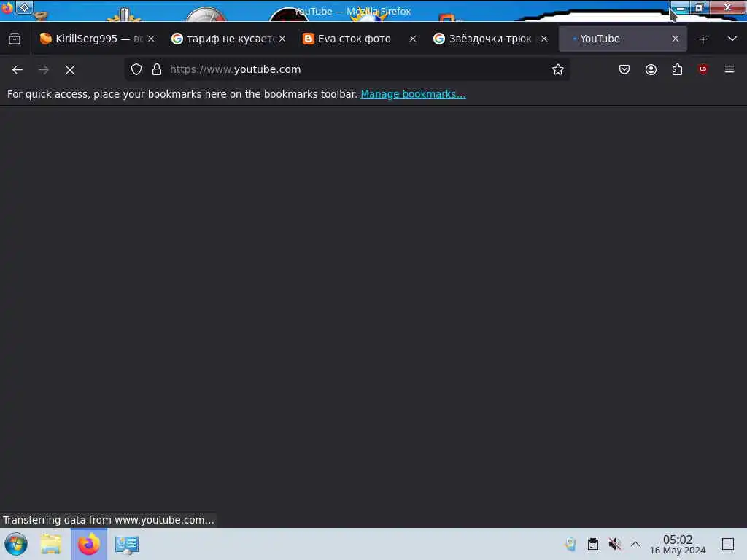The width and height of the screenshot is (747, 560).
Task: Click the titlebar keep-above diamond icon
Action: (24, 7)
